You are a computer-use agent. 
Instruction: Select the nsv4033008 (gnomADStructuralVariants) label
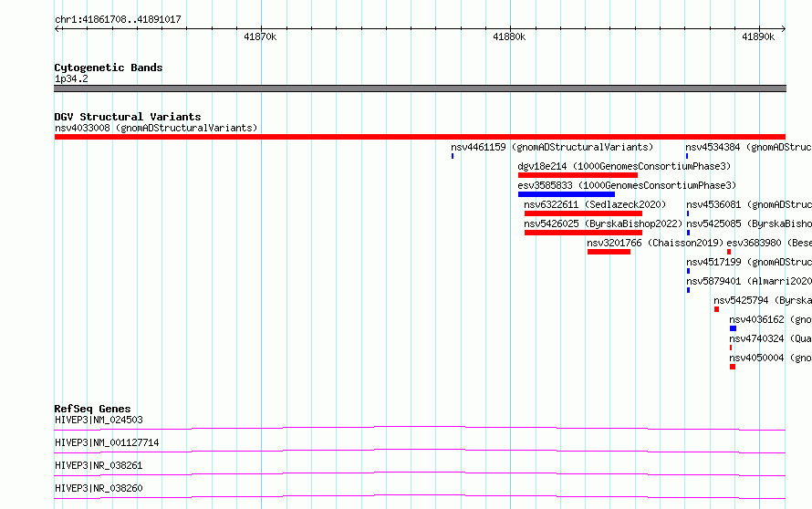click(x=156, y=128)
